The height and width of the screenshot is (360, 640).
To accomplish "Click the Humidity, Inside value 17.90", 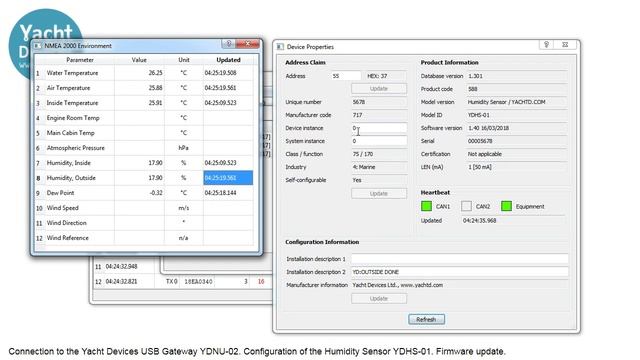I will point(155,163).
